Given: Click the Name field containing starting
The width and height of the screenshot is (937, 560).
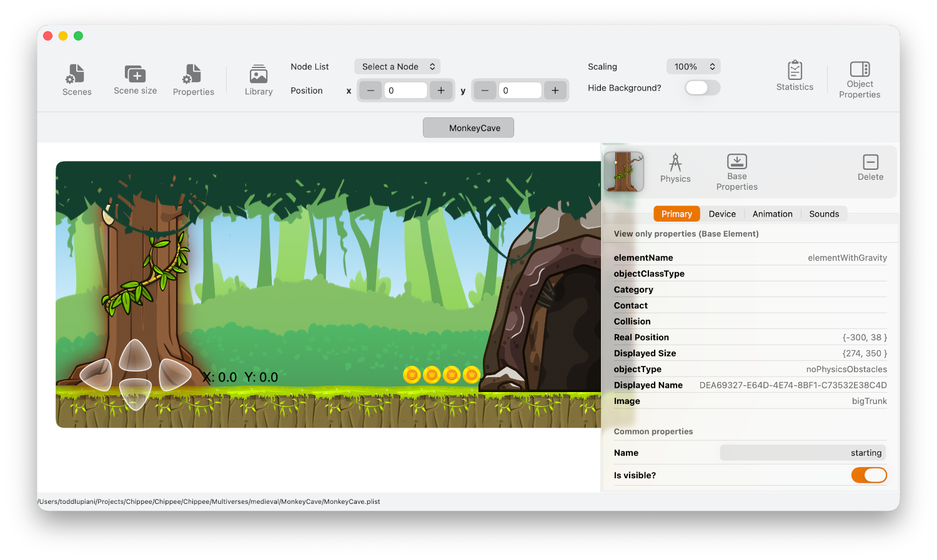Looking at the screenshot, I should coord(802,453).
